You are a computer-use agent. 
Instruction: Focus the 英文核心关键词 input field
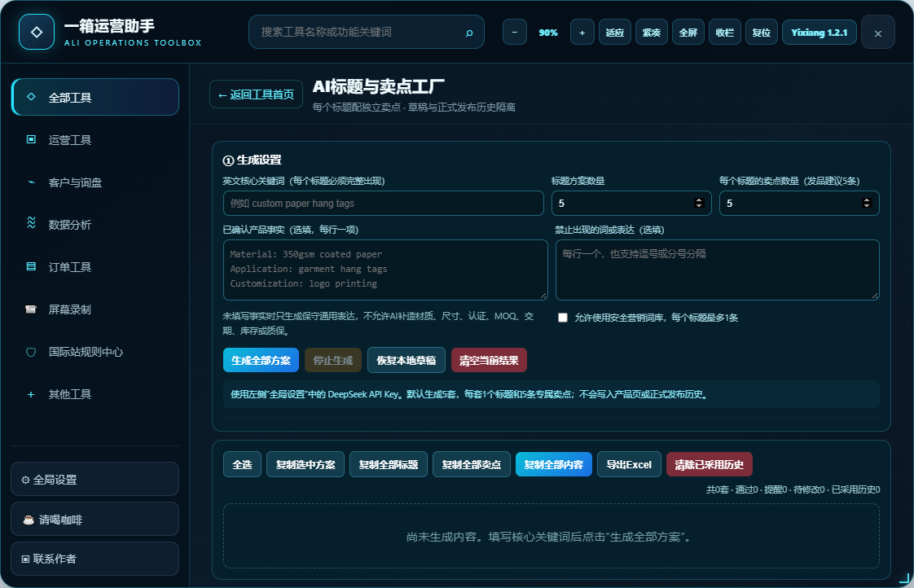[384, 204]
